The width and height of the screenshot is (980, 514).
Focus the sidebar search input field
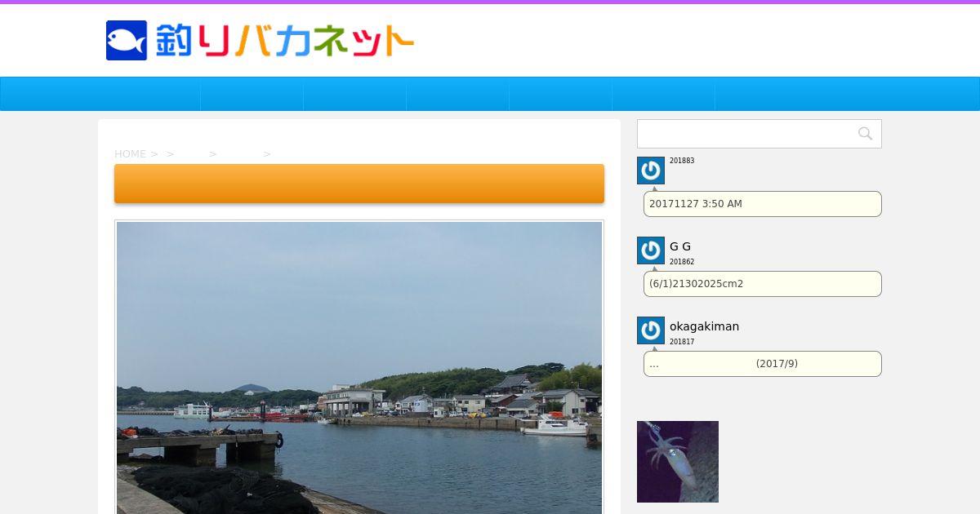click(x=759, y=134)
